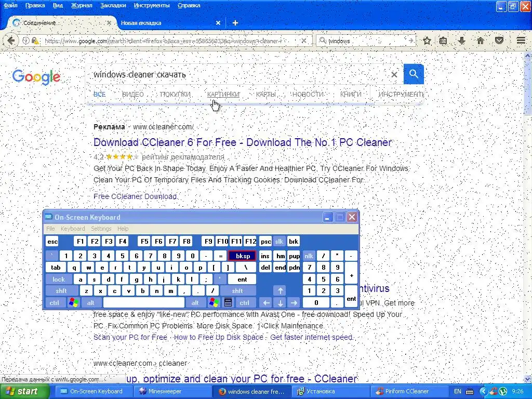The height and width of the screenshot is (399, 532).
Task: Switch to the Новости search tab
Action: [x=308, y=95]
